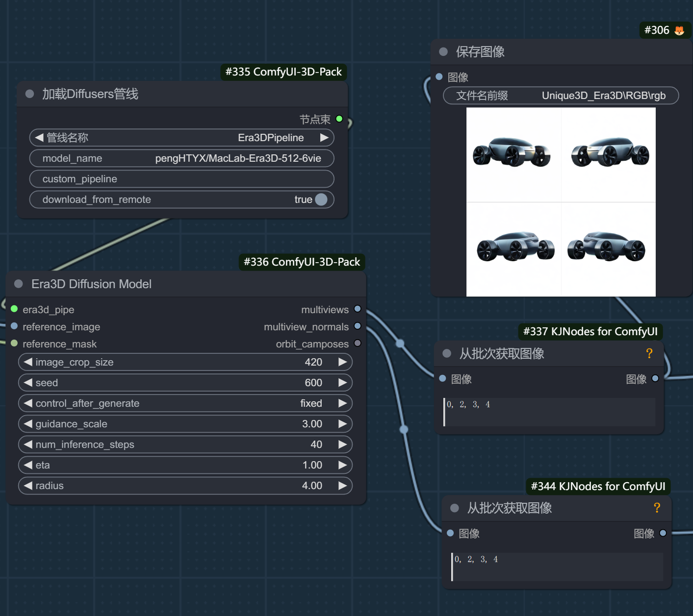Click indexes text box in node #344
Screen dimensions: 693x616
[557, 567]
